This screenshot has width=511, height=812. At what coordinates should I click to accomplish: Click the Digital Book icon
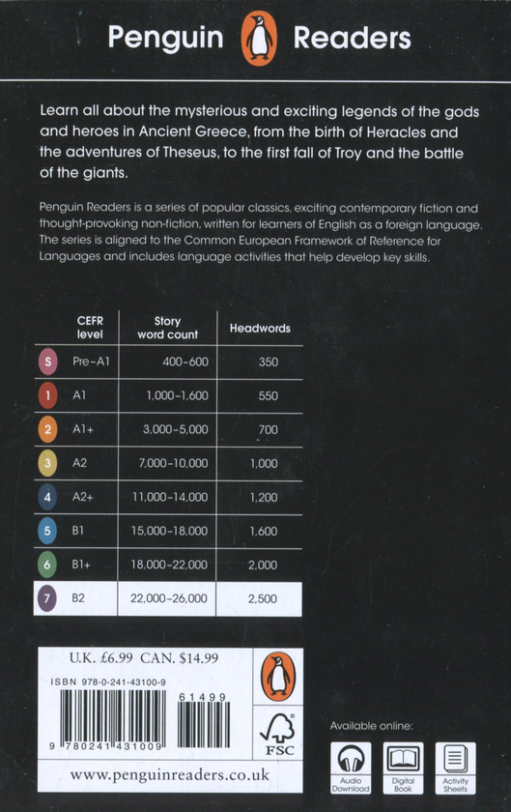403,768
